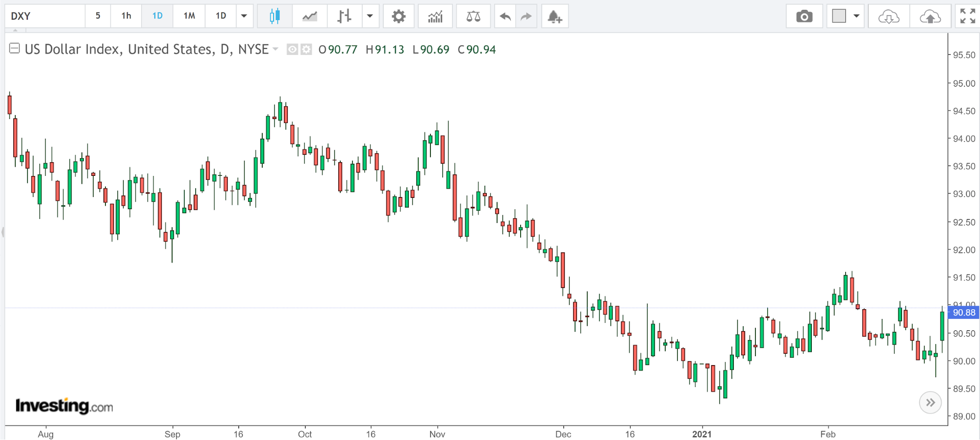Save the chart layout to the cloud

930,16
